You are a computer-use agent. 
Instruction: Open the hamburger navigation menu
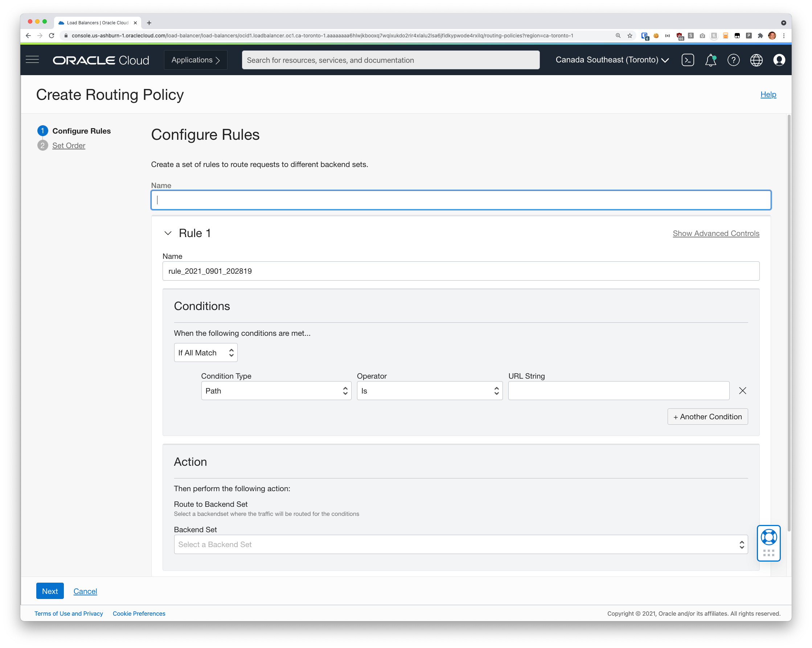(x=32, y=60)
